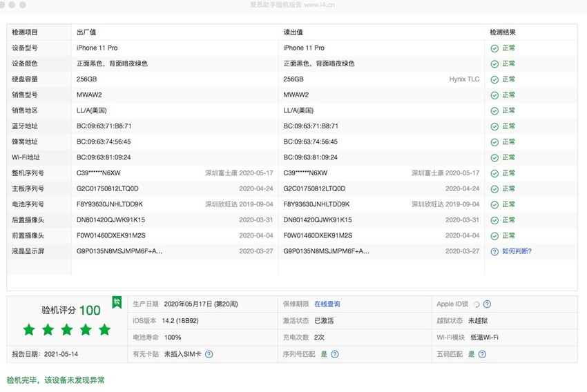The width and height of the screenshot is (587, 392).
Task: Open the help icon beside 序列号匹配
Action: coord(335,354)
